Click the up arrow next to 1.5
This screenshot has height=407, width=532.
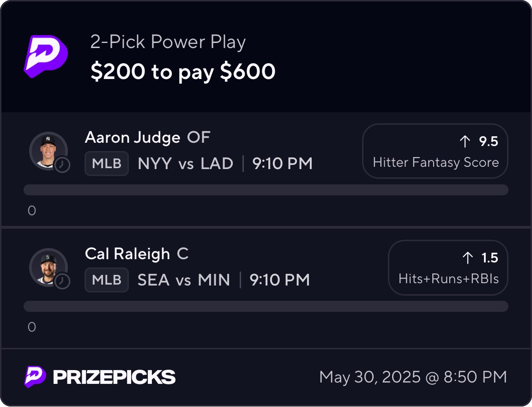468,258
